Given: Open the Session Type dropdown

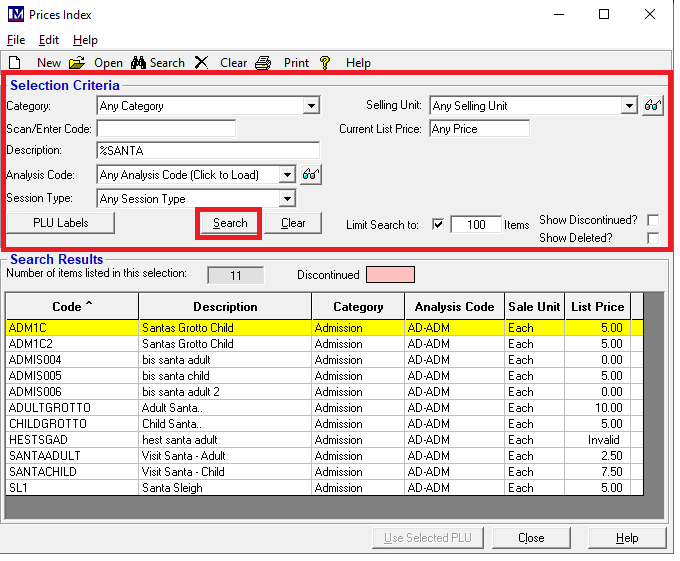Looking at the screenshot, I should coord(288,199).
